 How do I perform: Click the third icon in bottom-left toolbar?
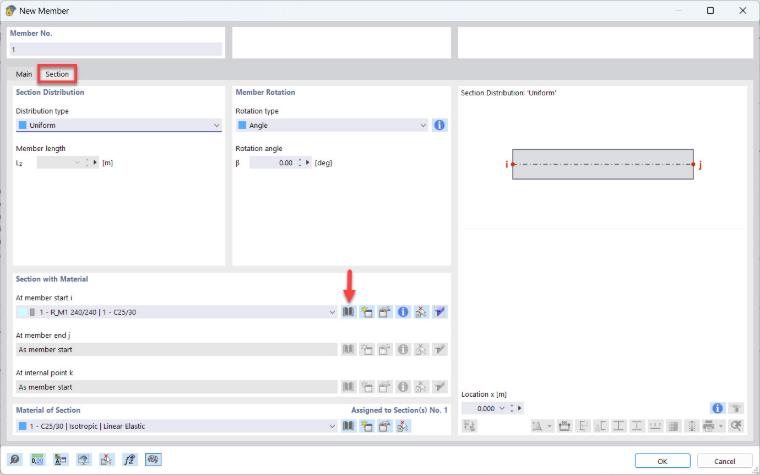tap(61, 459)
